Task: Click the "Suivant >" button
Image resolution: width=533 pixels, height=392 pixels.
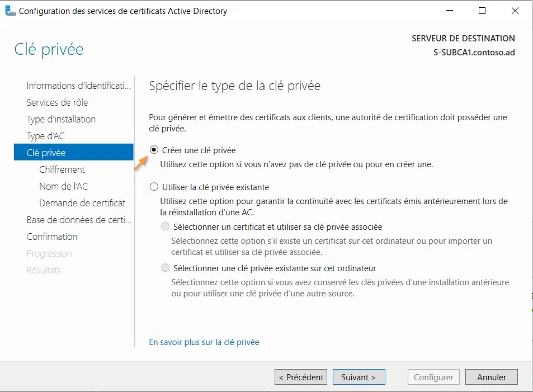Action: (359, 377)
